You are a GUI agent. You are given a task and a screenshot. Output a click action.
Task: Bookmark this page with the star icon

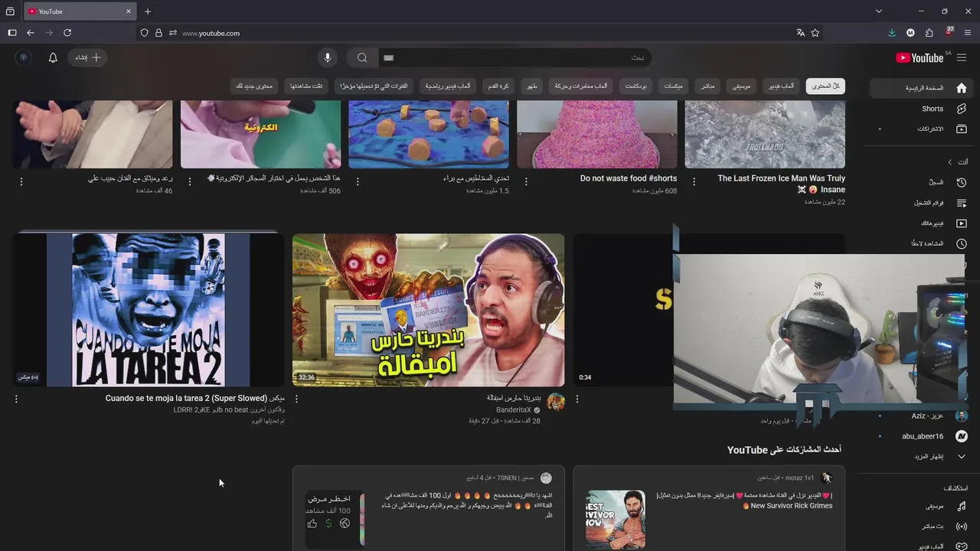pyautogui.click(x=815, y=33)
